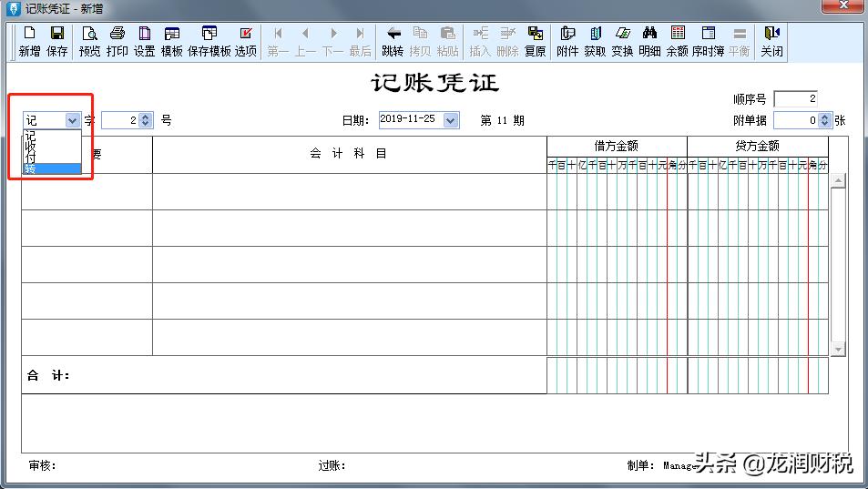The image size is (868, 489).
Task: Click the 获取 fetch icon
Action: [595, 42]
